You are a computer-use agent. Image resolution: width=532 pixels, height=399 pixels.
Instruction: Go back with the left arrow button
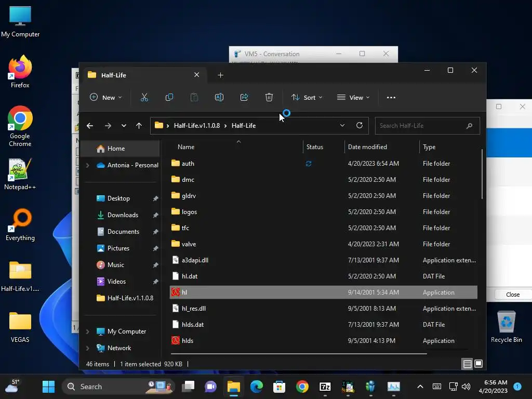click(x=90, y=126)
